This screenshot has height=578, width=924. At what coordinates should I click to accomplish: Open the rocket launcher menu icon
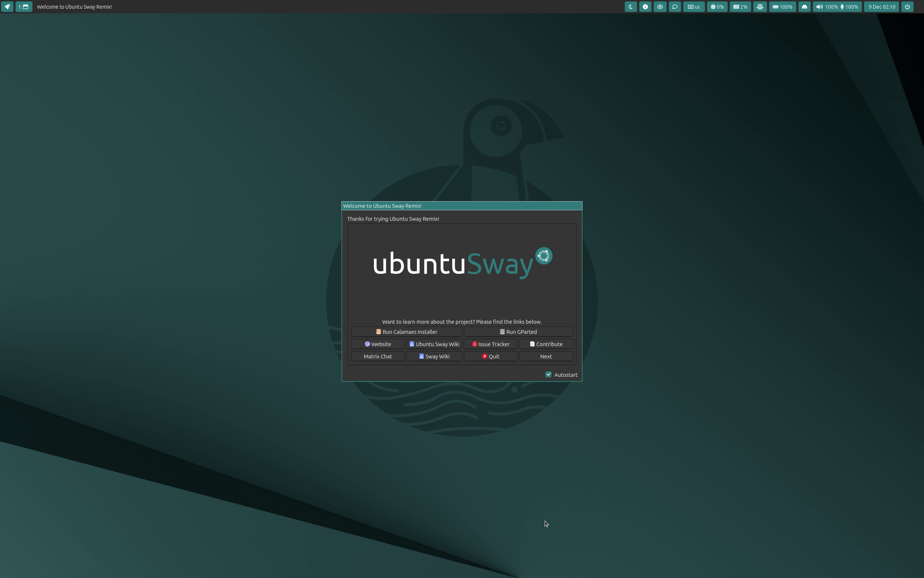(x=7, y=7)
